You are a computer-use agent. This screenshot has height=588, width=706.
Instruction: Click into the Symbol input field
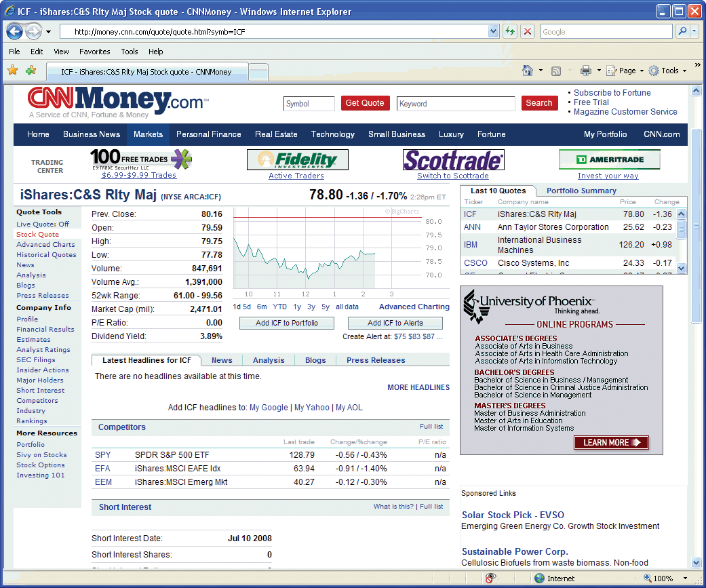coord(309,104)
